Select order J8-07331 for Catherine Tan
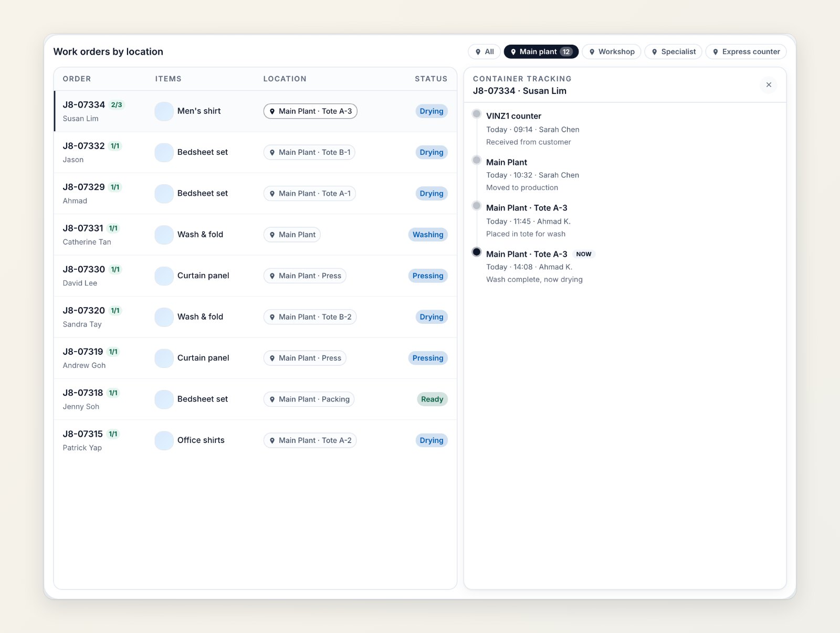840x633 pixels. coord(255,235)
